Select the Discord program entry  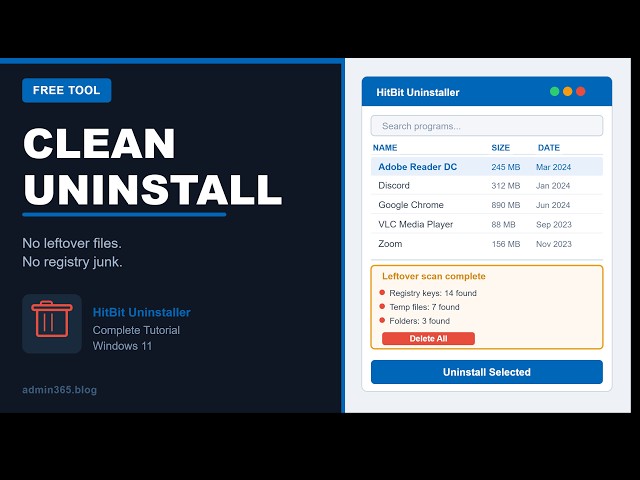click(487, 186)
